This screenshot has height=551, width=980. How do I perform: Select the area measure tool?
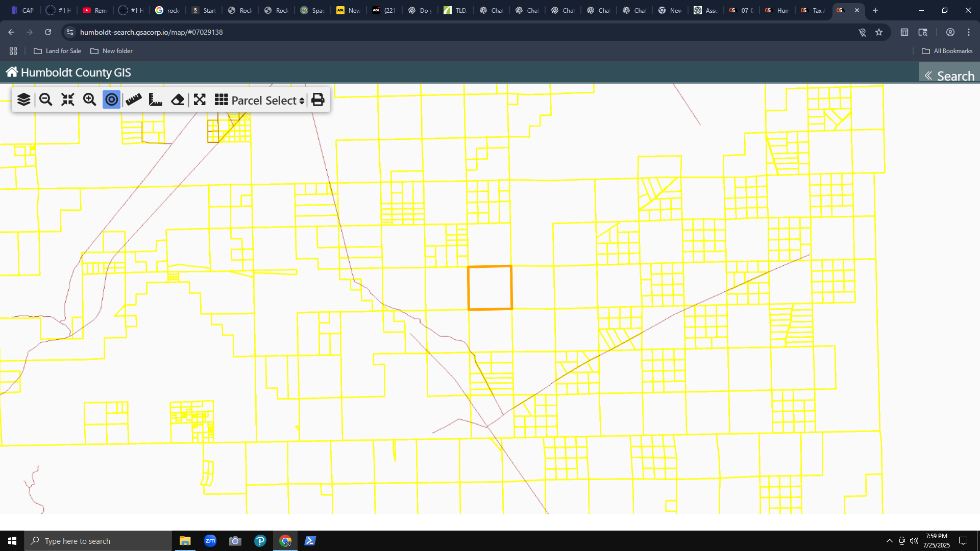point(156,99)
